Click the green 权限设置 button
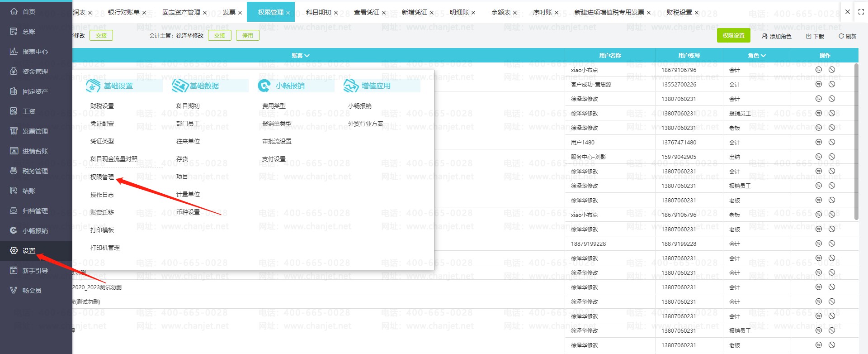868x354 pixels. pos(733,36)
